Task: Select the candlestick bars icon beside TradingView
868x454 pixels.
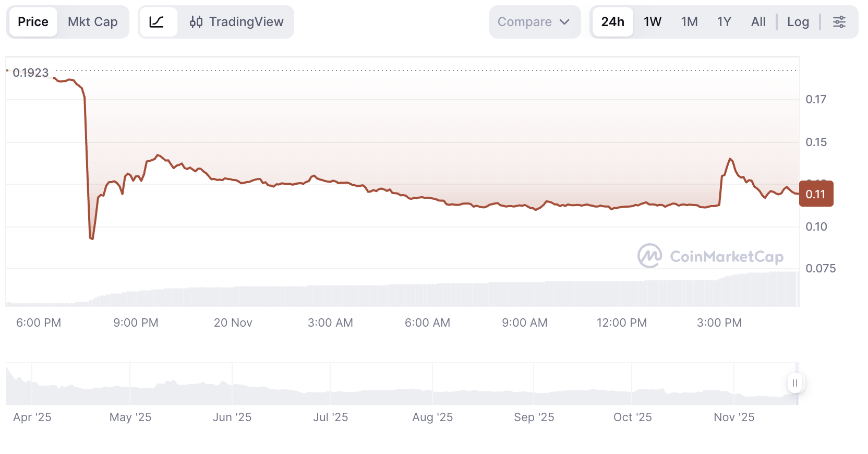Action: (195, 21)
